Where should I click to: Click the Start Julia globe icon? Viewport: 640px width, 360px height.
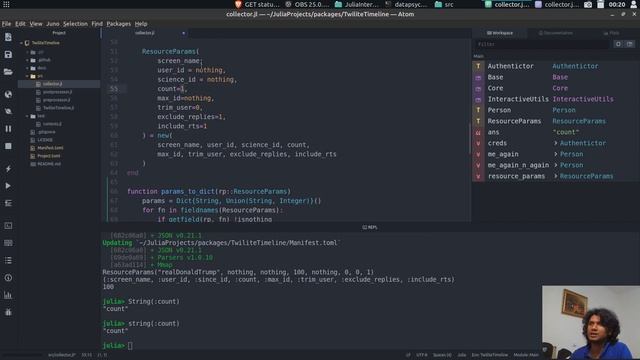8,94
